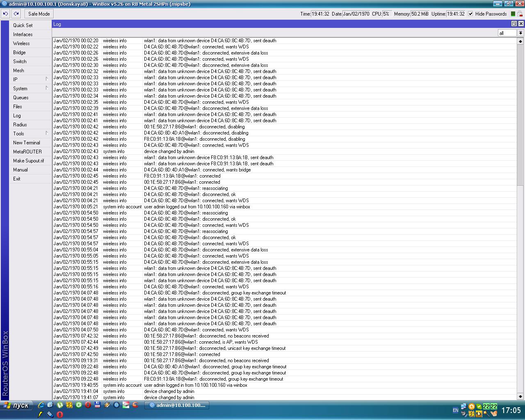Launch uTorrent from the quick launch bar
Screen dimensions: 525x420
coord(60,405)
